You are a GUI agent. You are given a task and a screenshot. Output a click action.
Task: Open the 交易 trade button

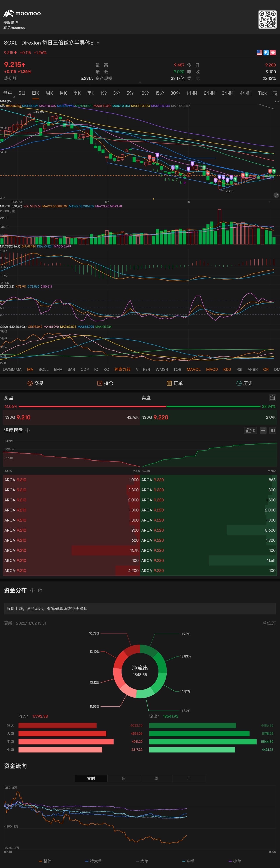35,383
